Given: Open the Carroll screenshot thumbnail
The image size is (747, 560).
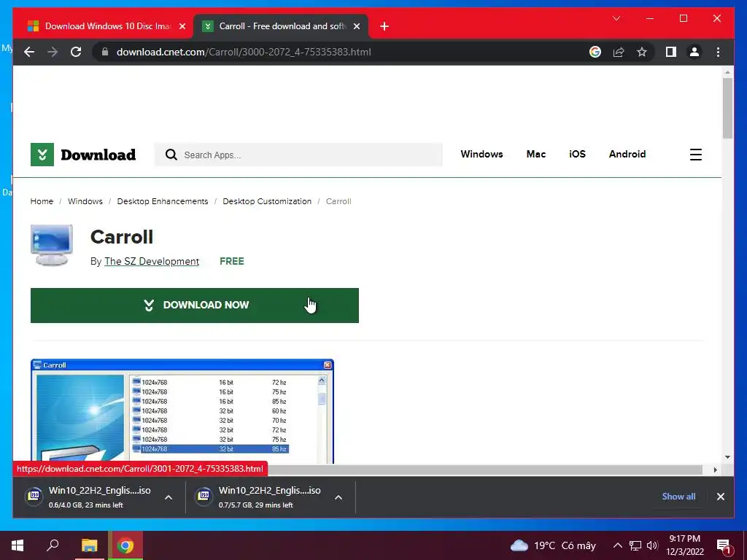Looking at the screenshot, I should (182, 411).
